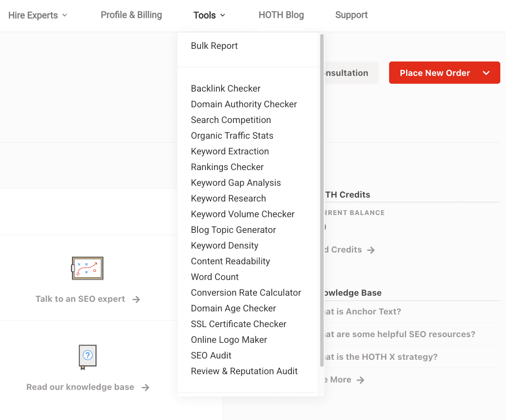This screenshot has height=420, width=506.
Task: Select Bulk Report menu entry
Action: 214,46
